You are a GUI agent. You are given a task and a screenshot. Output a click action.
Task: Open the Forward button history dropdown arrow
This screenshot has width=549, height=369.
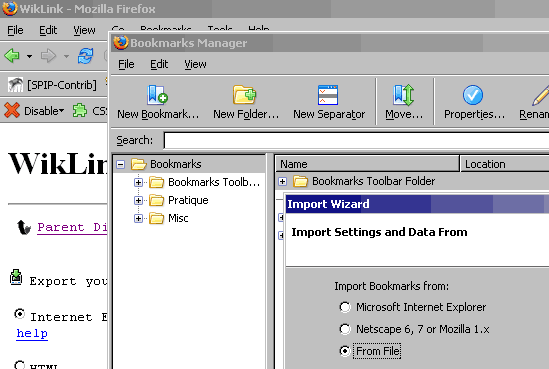pyautogui.click(x=66, y=56)
